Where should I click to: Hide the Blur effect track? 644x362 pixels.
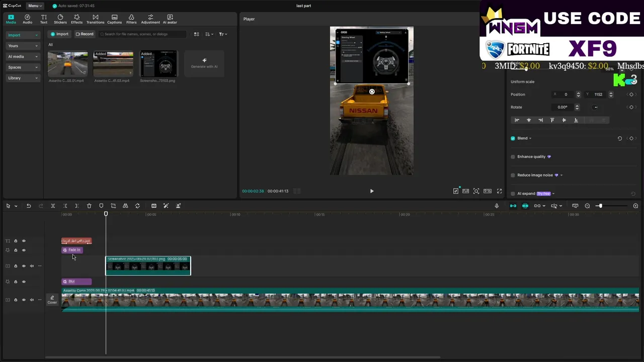click(24, 282)
